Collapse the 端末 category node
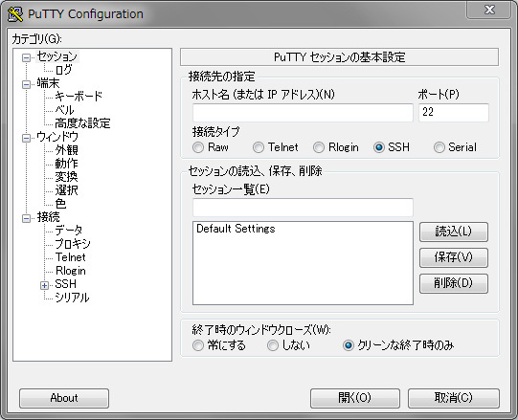Screen dimensions: 518x420 coord(26,84)
